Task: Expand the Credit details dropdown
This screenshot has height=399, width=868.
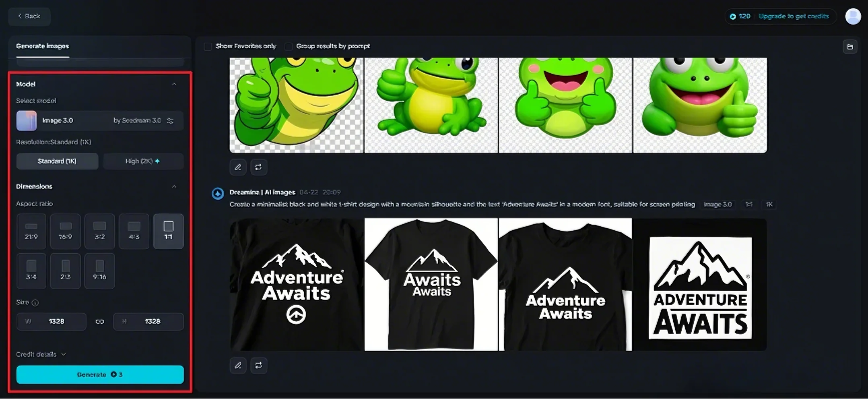Action: [x=40, y=354]
